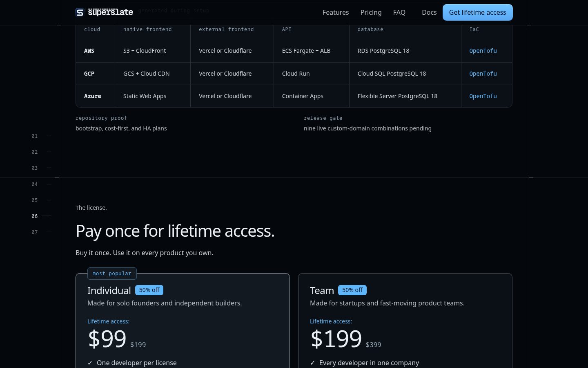Click the IaC column header
Image resolution: width=588 pixels, height=368 pixels.
pyautogui.click(x=474, y=29)
